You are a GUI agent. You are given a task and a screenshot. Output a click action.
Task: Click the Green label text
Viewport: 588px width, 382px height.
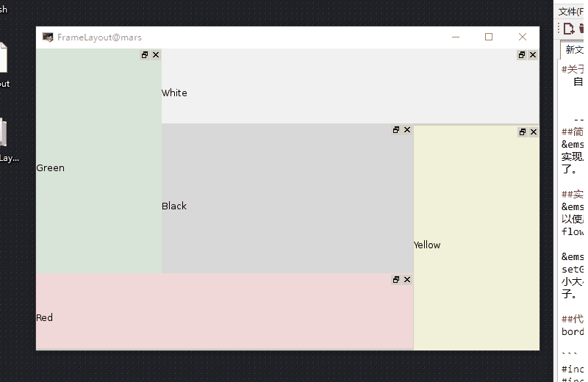pyautogui.click(x=50, y=168)
